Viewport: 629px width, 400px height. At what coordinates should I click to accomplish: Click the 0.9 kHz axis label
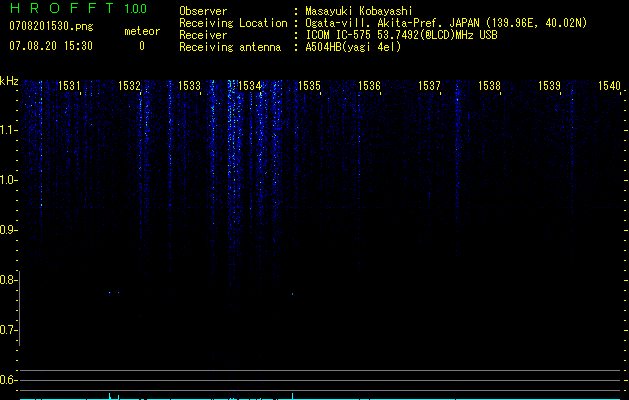8,230
